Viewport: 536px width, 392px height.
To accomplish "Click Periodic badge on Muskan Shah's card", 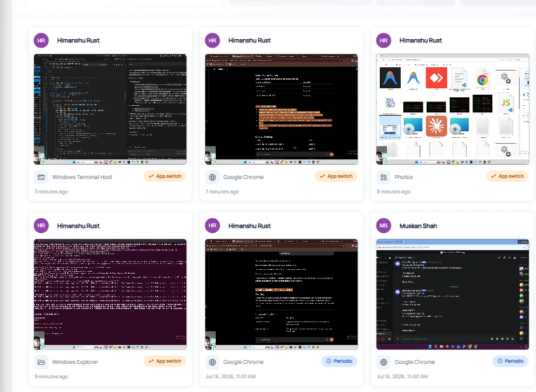I will pyautogui.click(x=511, y=361).
